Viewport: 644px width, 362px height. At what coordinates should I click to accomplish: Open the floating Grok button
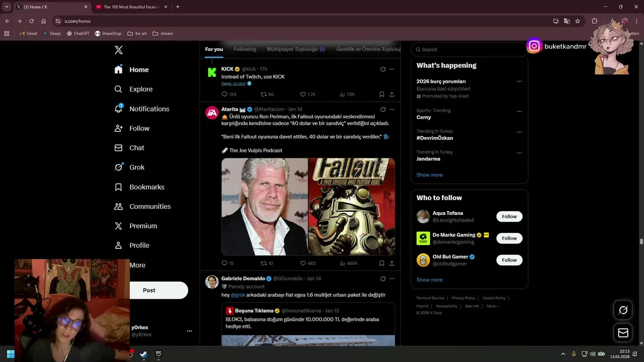(623, 310)
